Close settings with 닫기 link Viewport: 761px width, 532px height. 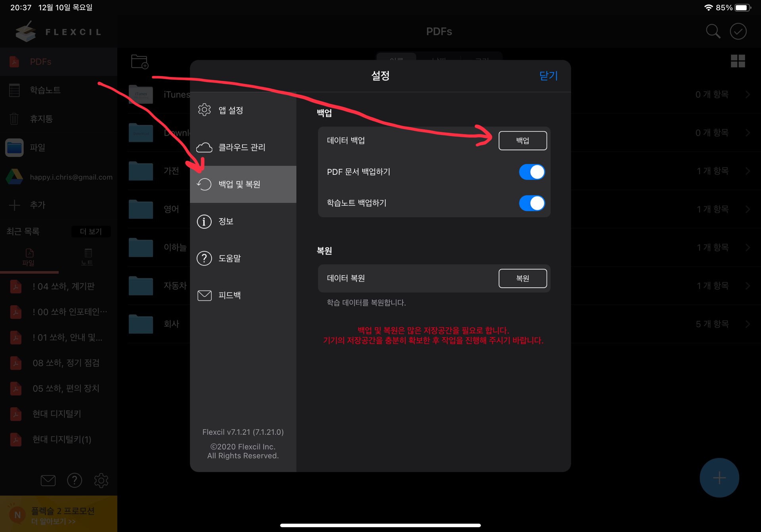click(x=548, y=76)
